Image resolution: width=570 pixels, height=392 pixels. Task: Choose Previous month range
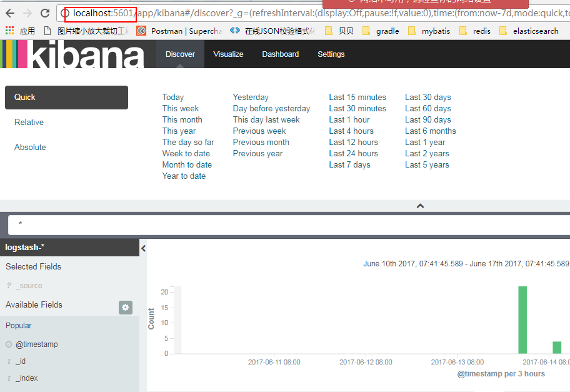pyautogui.click(x=261, y=142)
